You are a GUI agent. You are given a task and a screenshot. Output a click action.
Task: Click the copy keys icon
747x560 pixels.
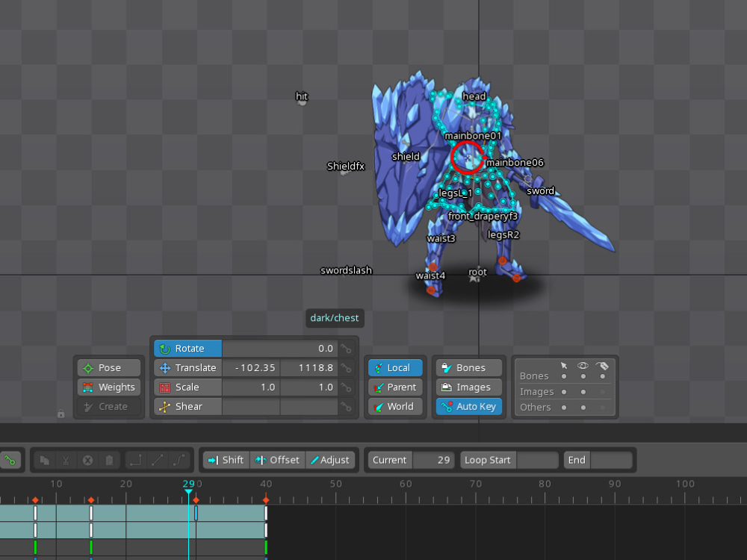45,460
